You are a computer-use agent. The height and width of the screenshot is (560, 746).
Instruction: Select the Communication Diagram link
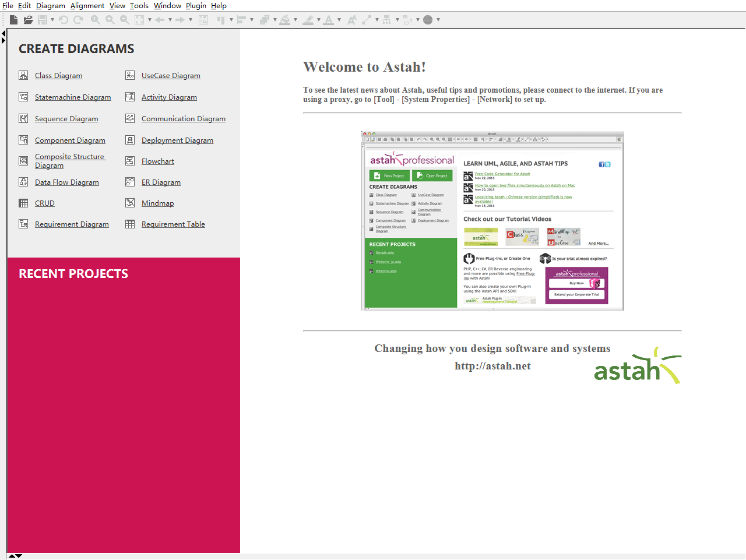[x=184, y=119]
